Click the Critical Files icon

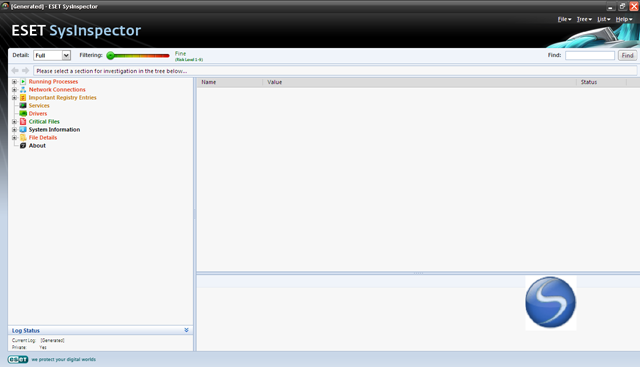click(23, 121)
